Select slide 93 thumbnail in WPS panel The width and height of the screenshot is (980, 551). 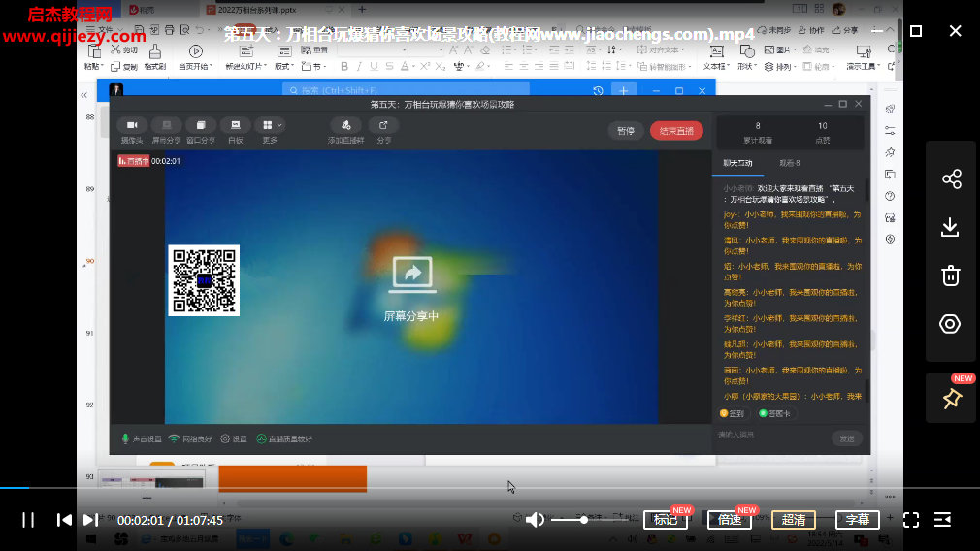(x=151, y=480)
